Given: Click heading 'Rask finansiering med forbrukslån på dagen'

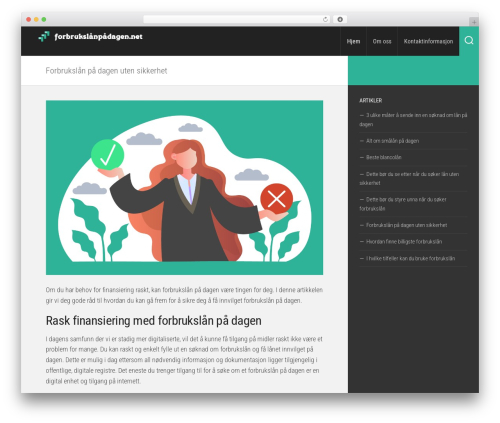Looking at the screenshot, I should pyautogui.click(x=154, y=321).
